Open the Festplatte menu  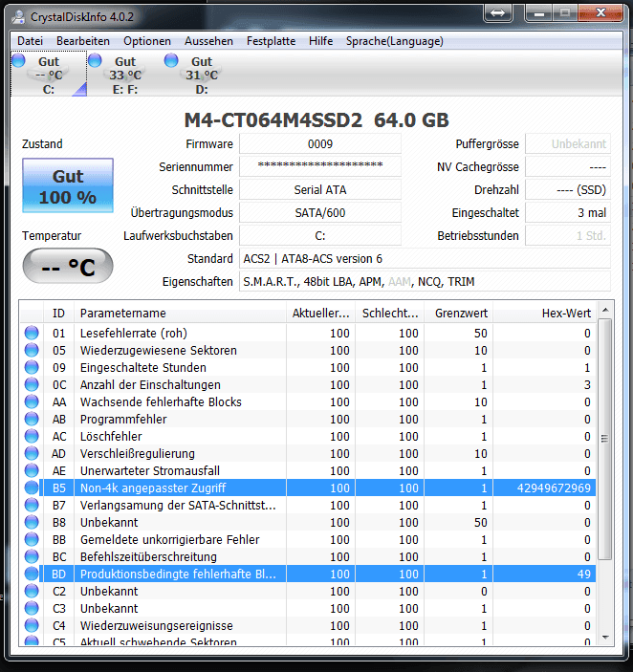pyautogui.click(x=271, y=41)
